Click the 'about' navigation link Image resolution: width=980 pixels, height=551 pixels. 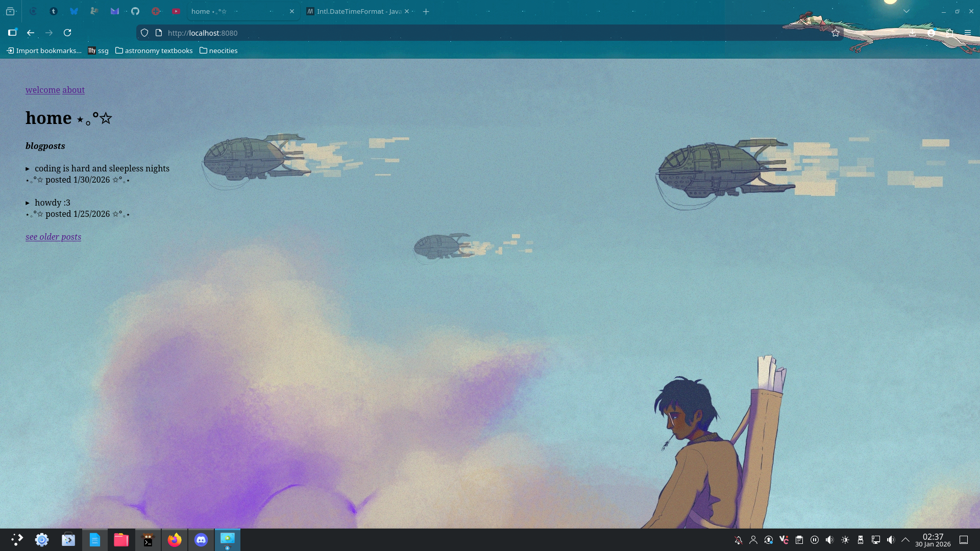click(73, 90)
